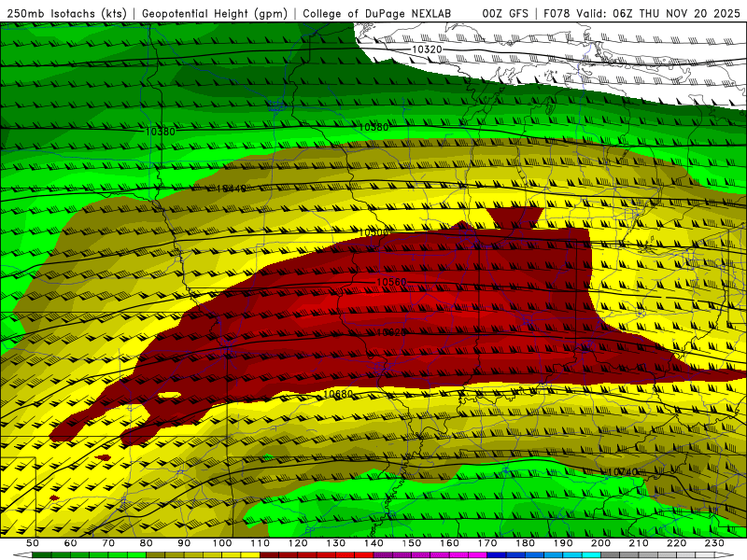This screenshot has width=747, height=560.
Task: Click the 170 label on color scale
Action: 487,543
